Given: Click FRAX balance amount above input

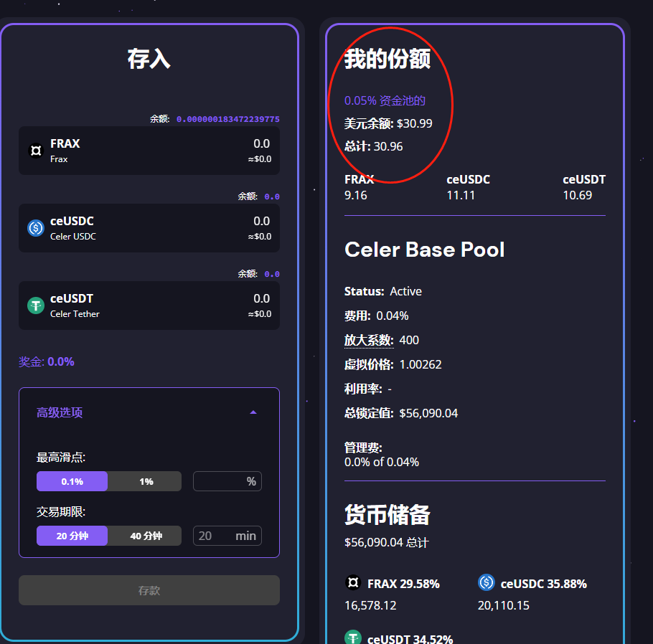Looking at the screenshot, I should point(227,119).
